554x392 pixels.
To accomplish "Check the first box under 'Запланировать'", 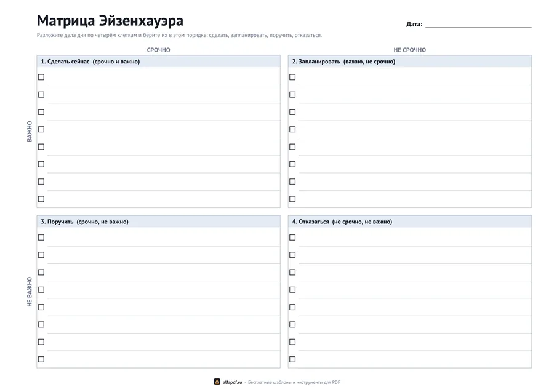I will coord(292,77).
